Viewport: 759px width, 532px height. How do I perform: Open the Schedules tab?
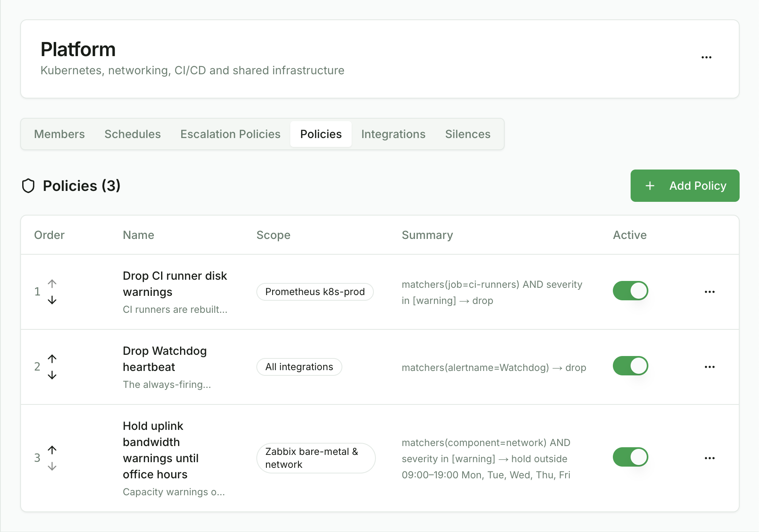pos(132,134)
